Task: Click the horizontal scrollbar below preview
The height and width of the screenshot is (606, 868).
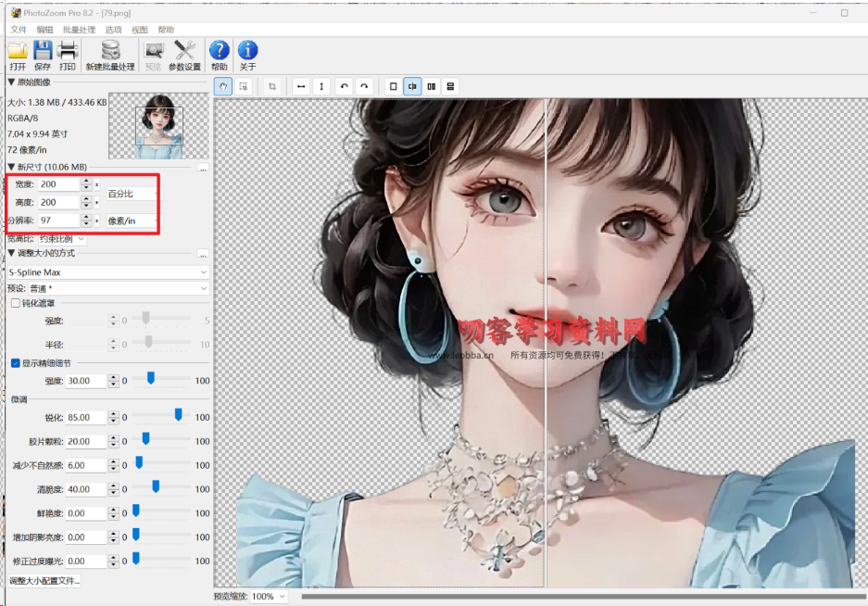Action: [x=583, y=596]
